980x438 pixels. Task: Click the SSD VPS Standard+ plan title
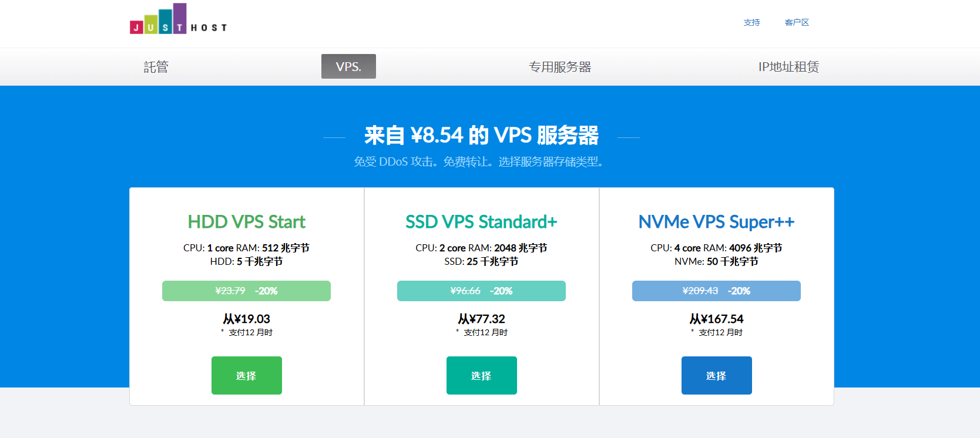click(481, 222)
